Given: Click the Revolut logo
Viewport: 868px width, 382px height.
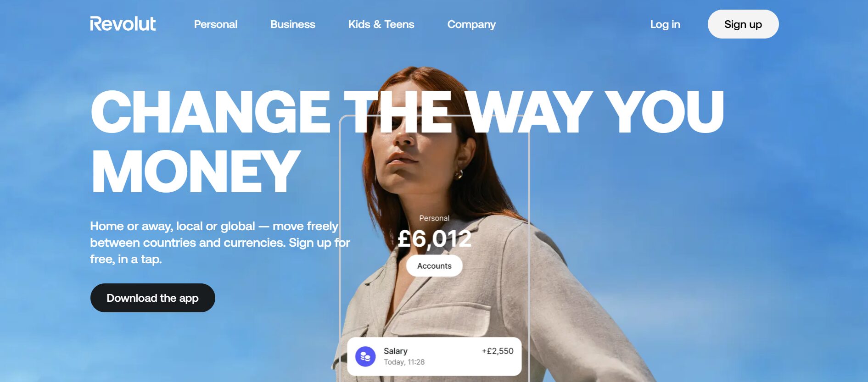Looking at the screenshot, I should [123, 24].
